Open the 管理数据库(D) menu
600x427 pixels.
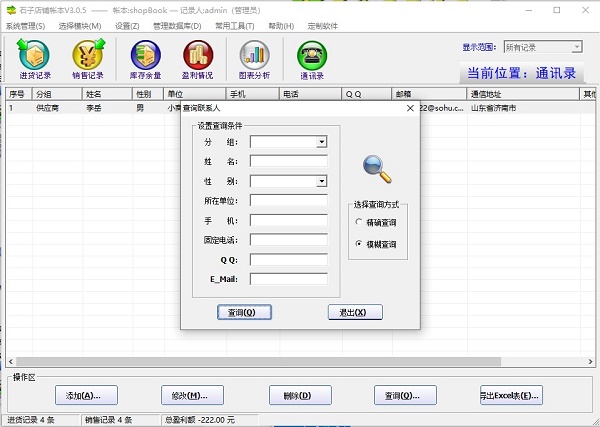coord(177,26)
